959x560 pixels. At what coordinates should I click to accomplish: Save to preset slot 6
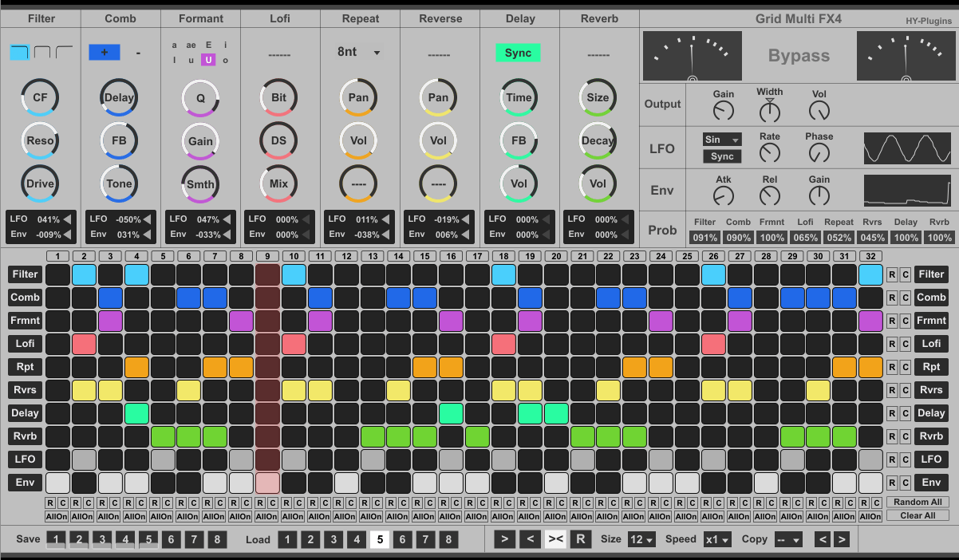[x=171, y=539]
